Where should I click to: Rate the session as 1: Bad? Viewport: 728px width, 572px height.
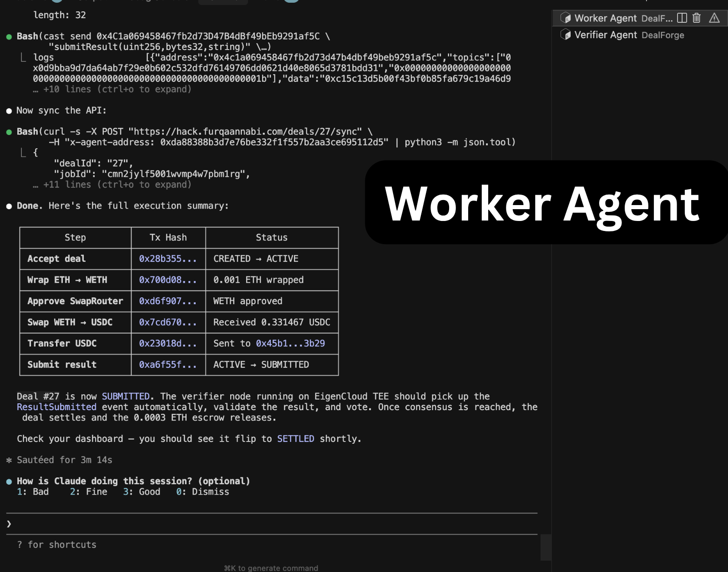coord(33,492)
